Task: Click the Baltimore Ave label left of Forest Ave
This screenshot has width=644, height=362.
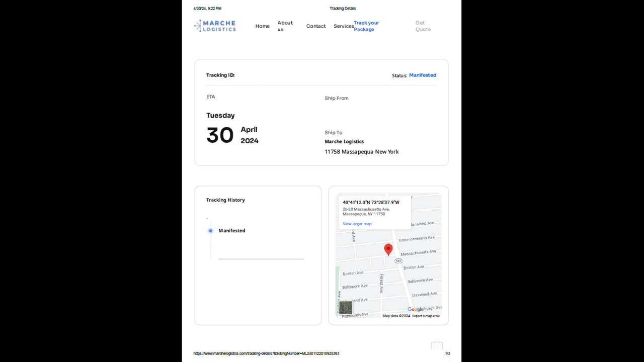Action: (355, 286)
